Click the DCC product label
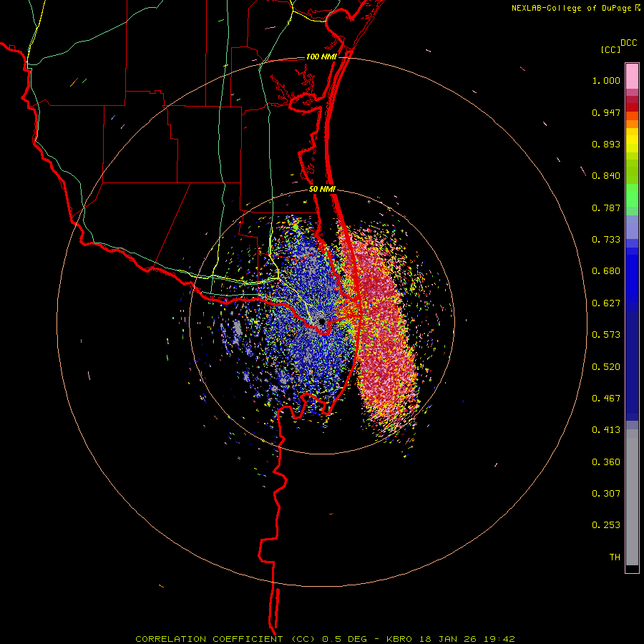Screen dimensions: 644x644 point(629,43)
